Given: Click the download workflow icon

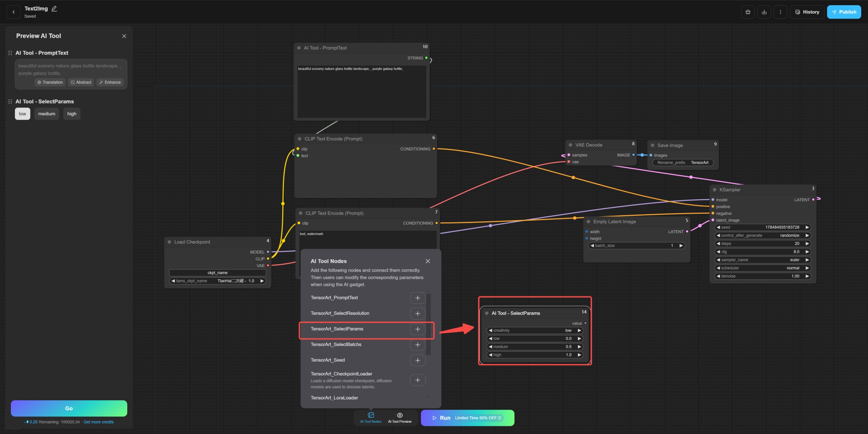Looking at the screenshot, I should click(x=764, y=12).
